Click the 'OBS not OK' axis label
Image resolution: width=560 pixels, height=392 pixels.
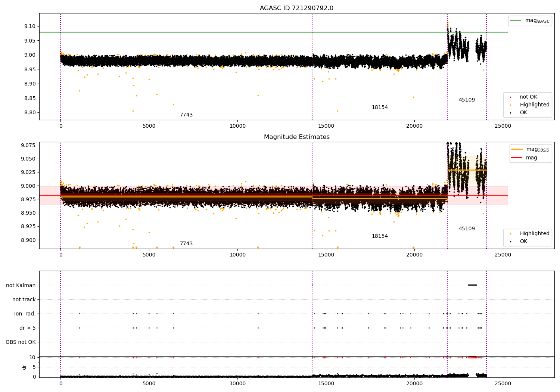(21, 342)
